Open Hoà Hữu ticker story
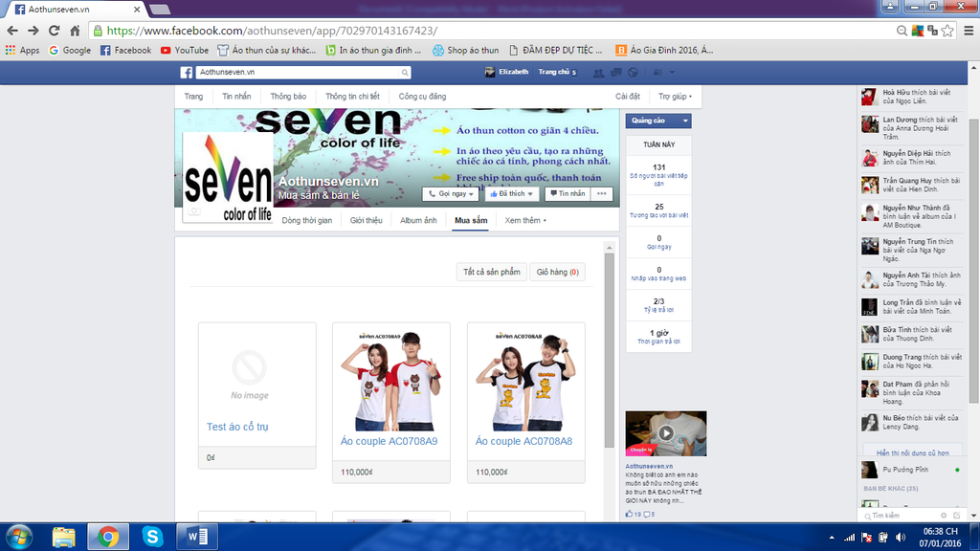This screenshot has width=980, height=551. pos(912,97)
